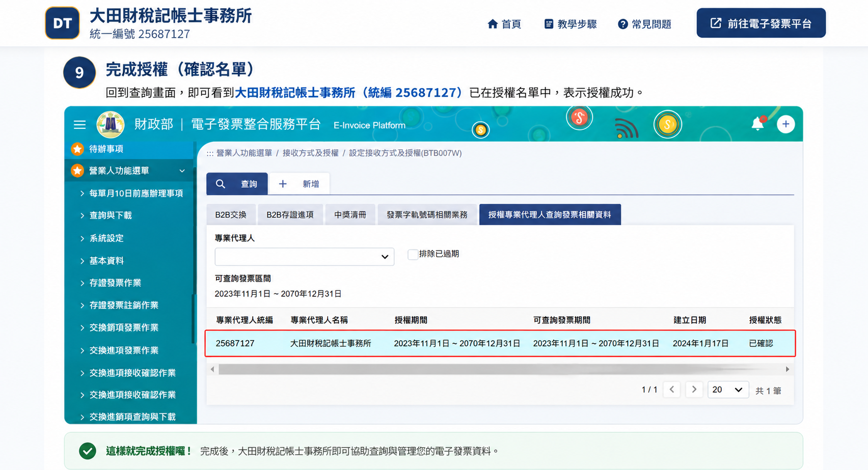The width and height of the screenshot is (868, 470).
Task: Open notifications bell icon
Action: click(x=758, y=124)
